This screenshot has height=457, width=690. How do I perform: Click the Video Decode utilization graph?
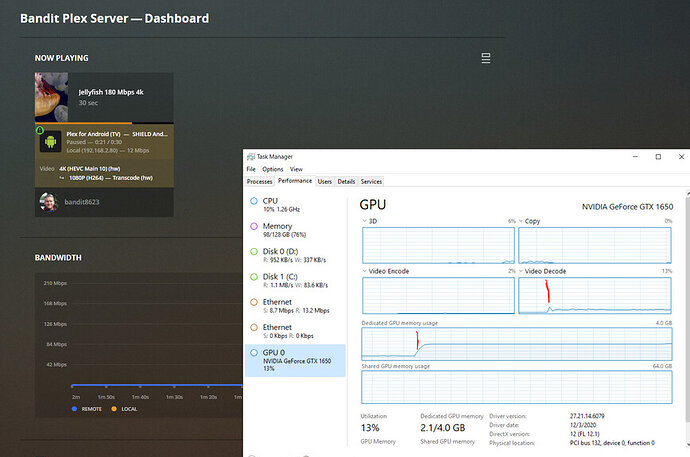coord(595,296)
